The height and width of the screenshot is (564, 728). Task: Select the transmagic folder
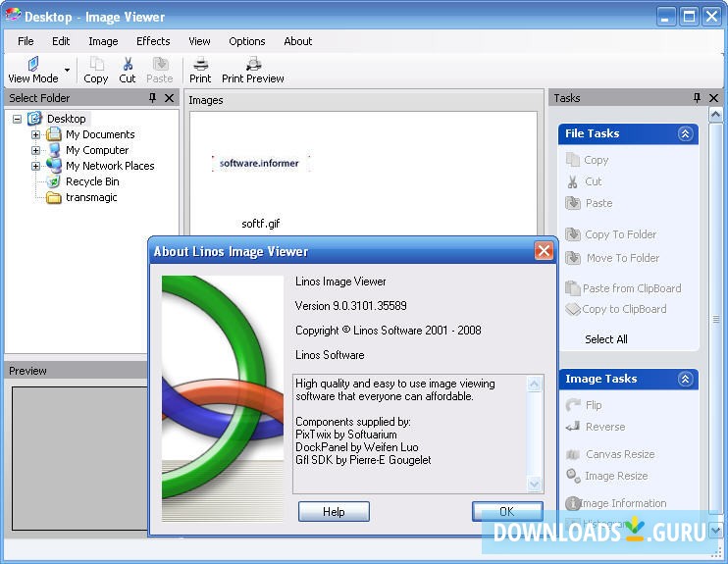[x=91, y=197]
